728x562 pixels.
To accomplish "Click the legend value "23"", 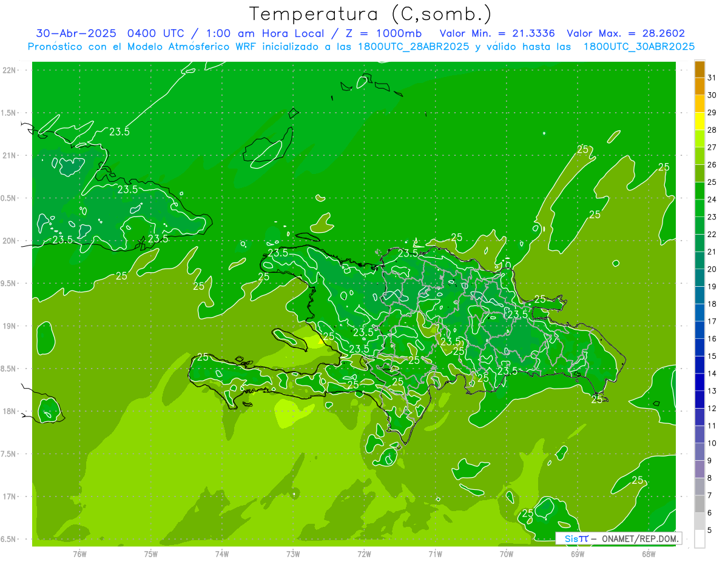I will point(712,217).
